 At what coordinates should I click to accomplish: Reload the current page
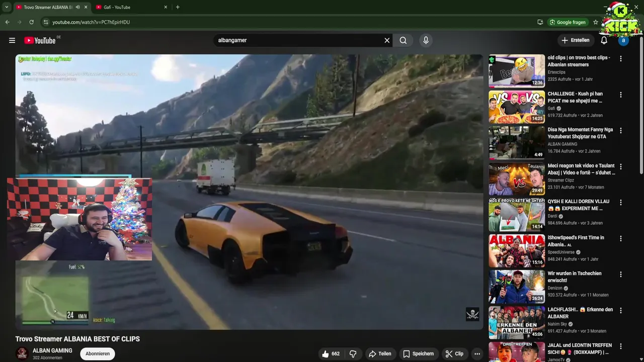point(31,22)
